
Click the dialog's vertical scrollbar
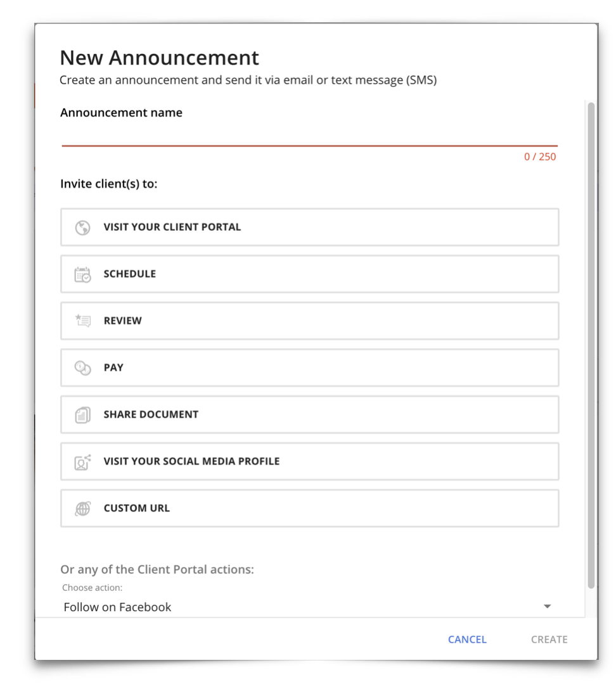(591, 342)
